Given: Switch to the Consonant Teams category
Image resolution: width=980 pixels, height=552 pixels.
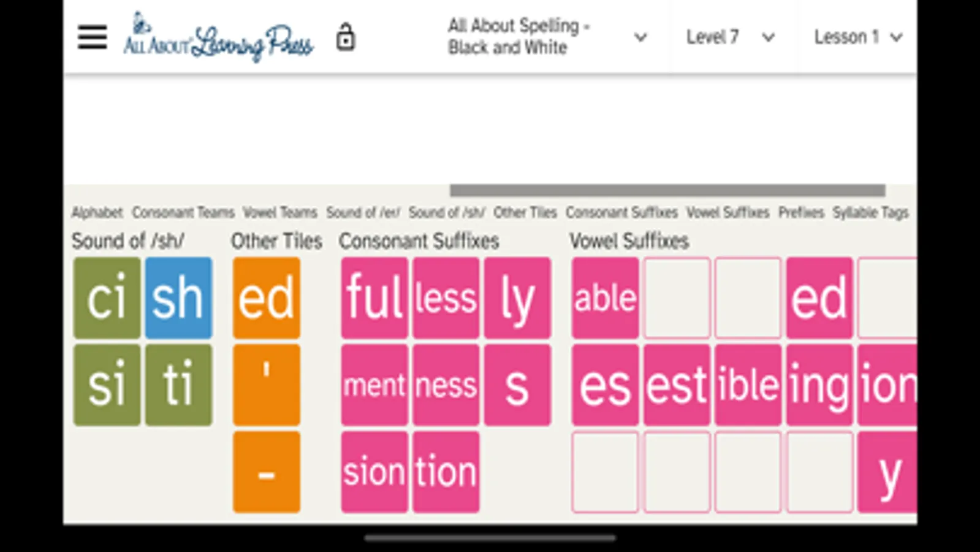Looking at the screenshot, I should coord(183,213).
